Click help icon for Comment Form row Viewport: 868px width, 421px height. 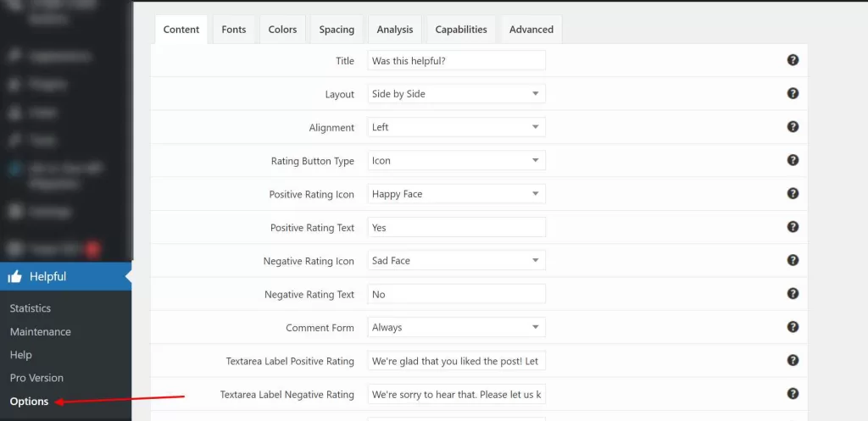pyautogui.click(x=793, y=327)
